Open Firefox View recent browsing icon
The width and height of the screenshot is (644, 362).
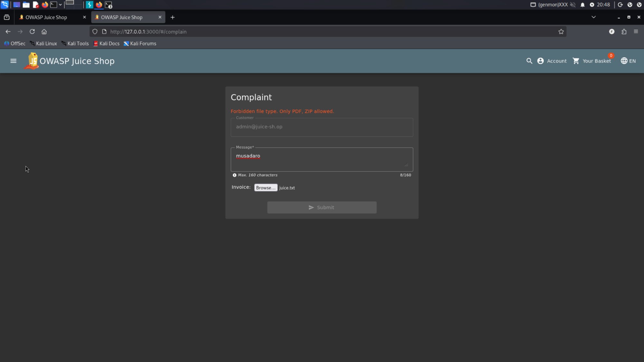[x=7, y=17]
